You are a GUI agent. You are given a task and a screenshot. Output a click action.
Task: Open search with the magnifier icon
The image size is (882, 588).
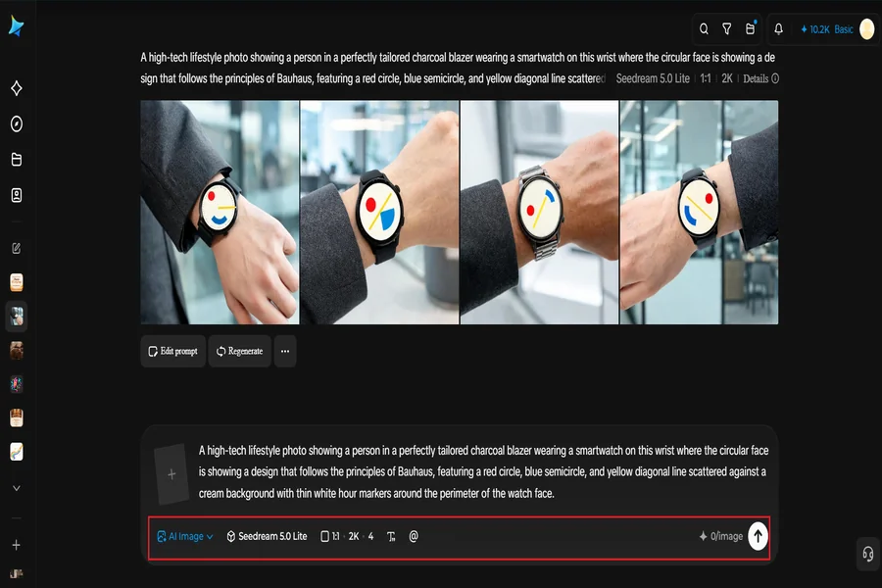[704, 29]
